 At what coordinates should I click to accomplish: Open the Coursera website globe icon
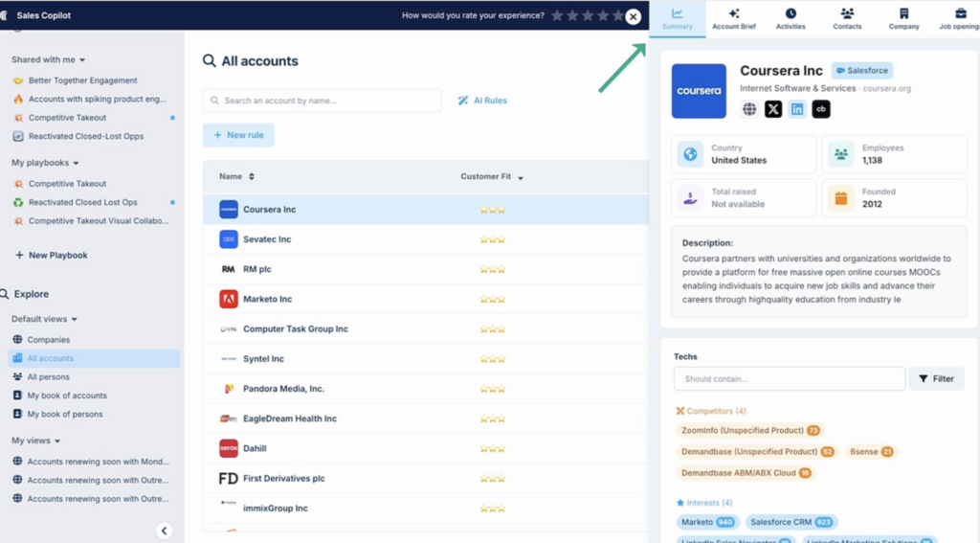[x=748, y=109]
